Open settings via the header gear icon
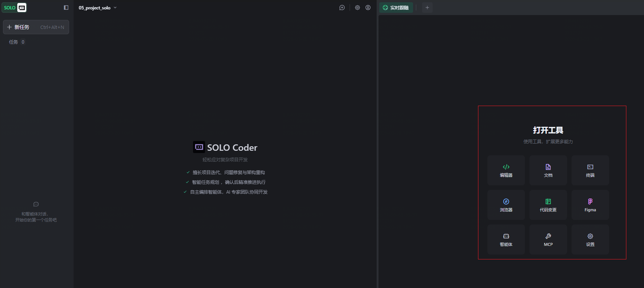Image resolution: width=644 pixels, height=288 pixels. [357, 8]
